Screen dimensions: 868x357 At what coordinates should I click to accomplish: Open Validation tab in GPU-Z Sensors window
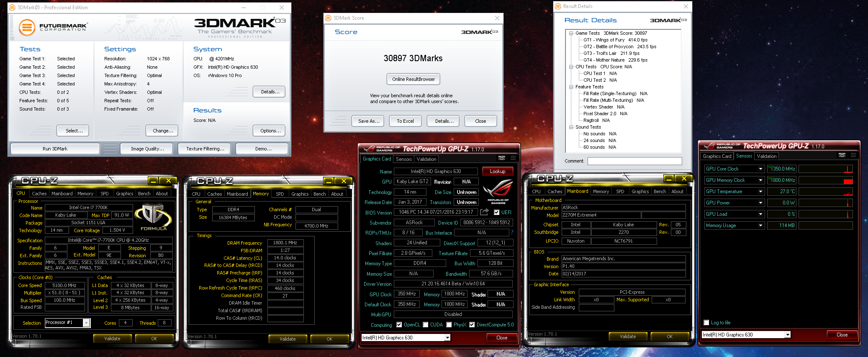tap(767, 156)
